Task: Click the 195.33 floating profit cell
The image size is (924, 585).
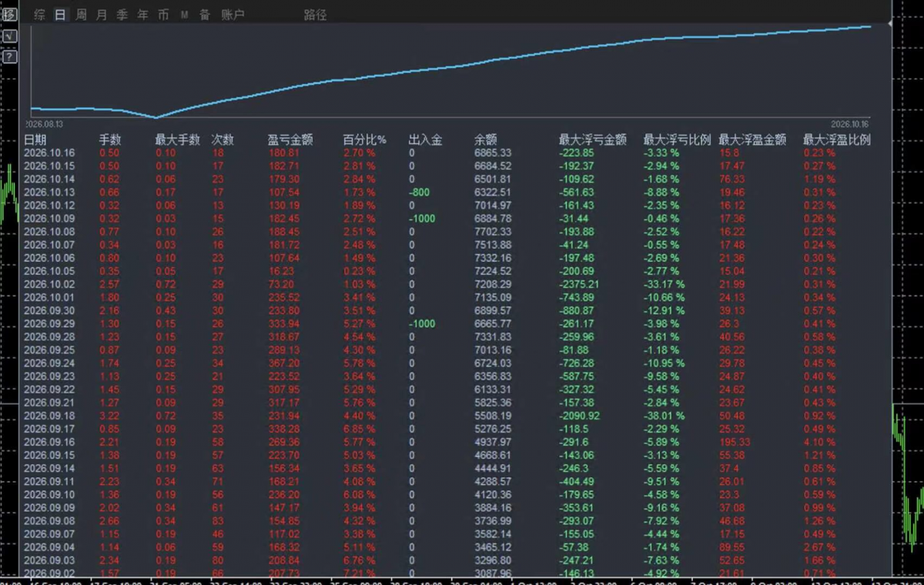Action: (735, 442)
